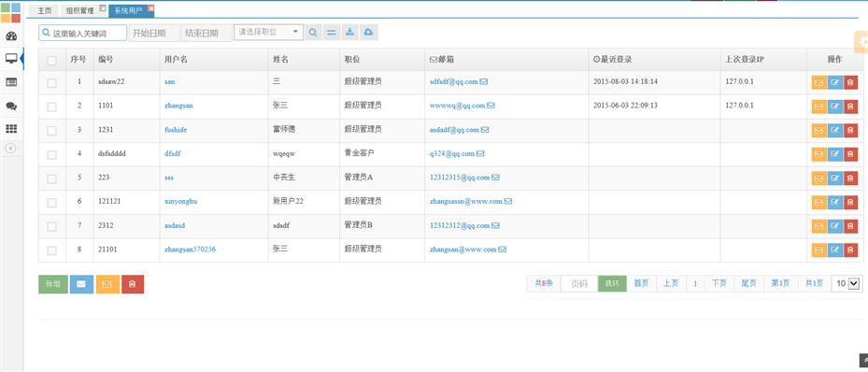This screenshot has height=372, width=868.
Task: Go to 下页 in pagination
Action: (719, 283)
